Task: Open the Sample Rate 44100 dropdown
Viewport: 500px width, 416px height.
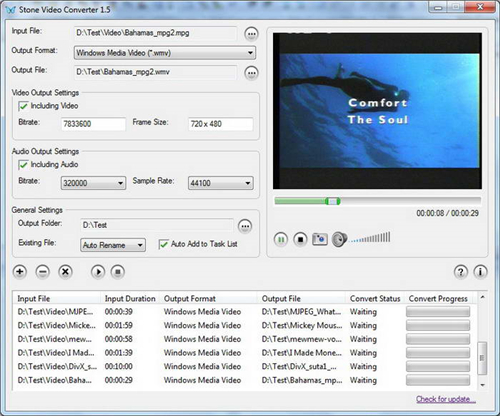Action: pos(220,183)
